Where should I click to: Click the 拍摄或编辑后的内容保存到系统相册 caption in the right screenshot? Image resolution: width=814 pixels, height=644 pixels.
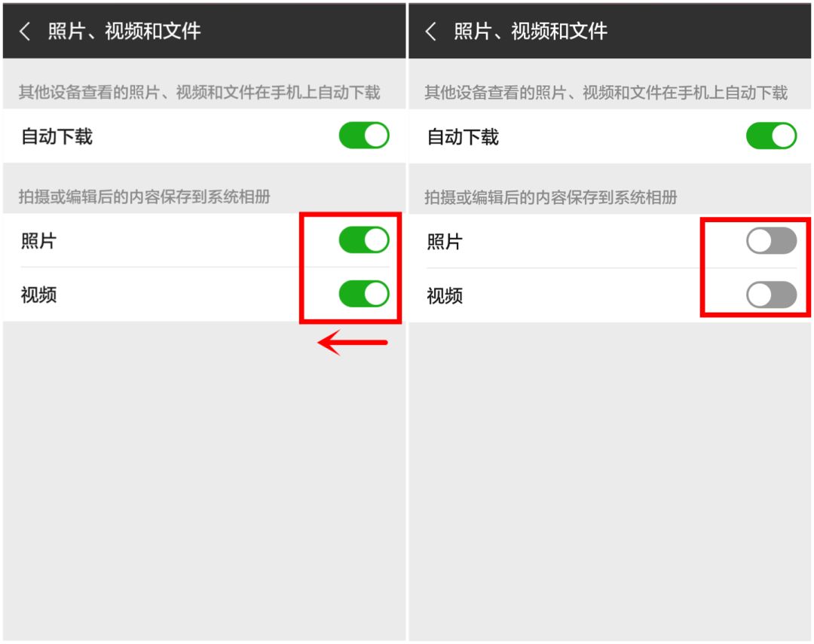point(551,197)
